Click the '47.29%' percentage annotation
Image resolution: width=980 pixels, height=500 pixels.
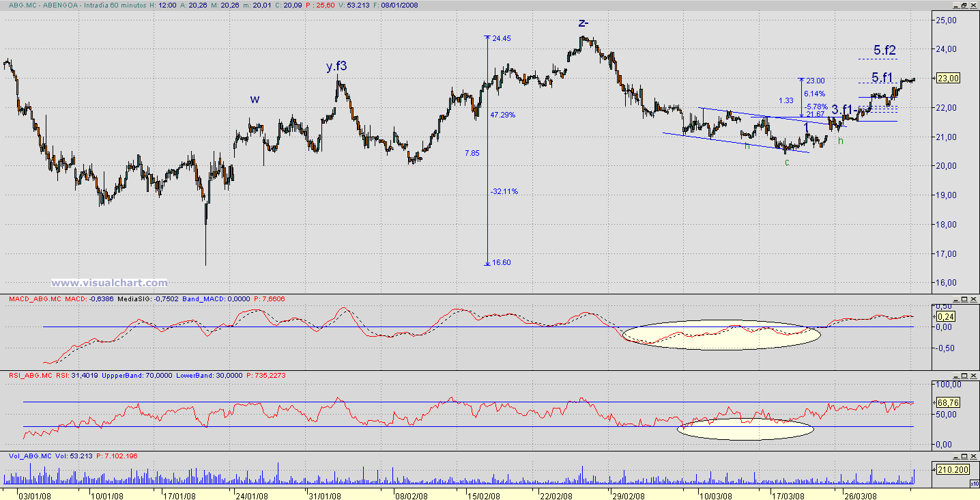pyautogui.click(x=502, y=115)
